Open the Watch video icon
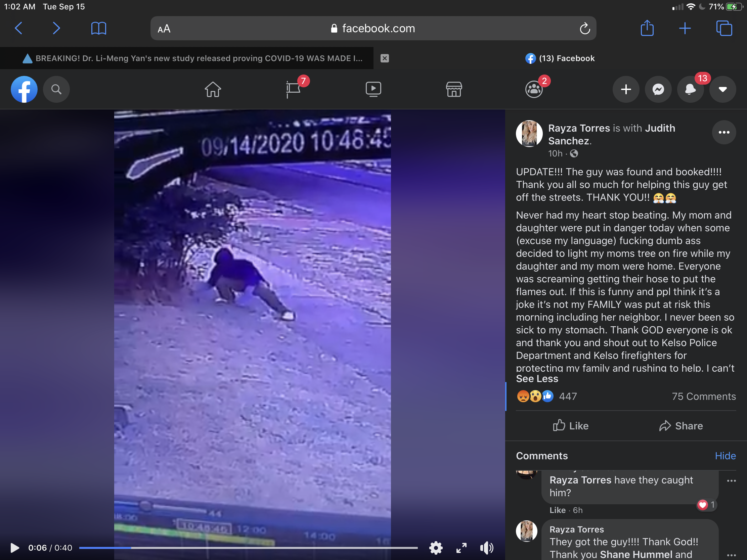This screenshot has height=560, width=747. [373, 89]
